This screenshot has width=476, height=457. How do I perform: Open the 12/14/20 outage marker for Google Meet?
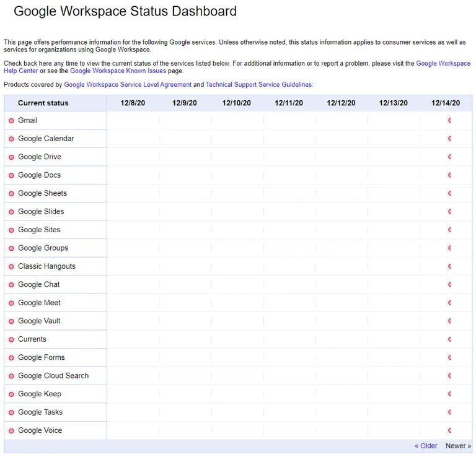(449, 303)
